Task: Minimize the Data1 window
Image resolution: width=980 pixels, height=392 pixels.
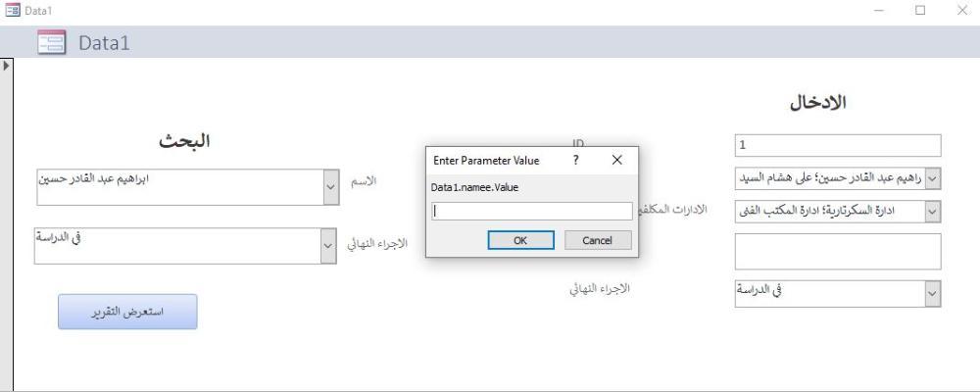Action: click(x=878, y=10)
